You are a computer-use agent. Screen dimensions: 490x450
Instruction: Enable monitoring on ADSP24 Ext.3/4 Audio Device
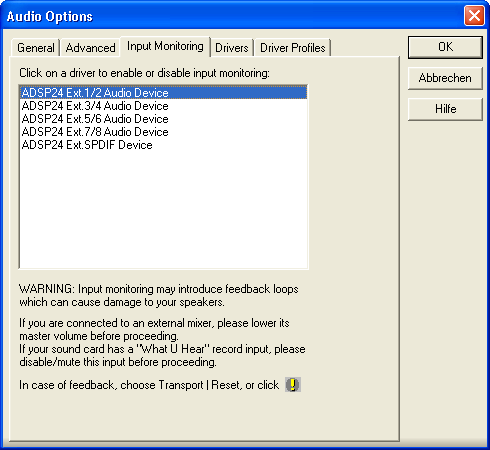(x=163, y=106)
